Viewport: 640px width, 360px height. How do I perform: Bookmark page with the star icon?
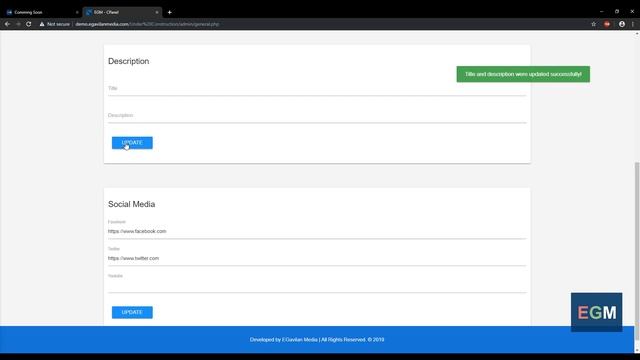click(593, 24)
